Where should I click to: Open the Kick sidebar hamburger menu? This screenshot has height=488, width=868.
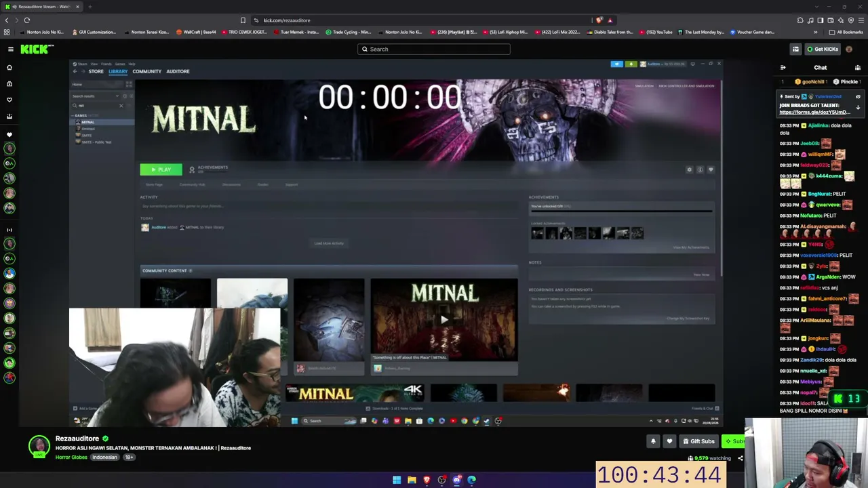10,49
